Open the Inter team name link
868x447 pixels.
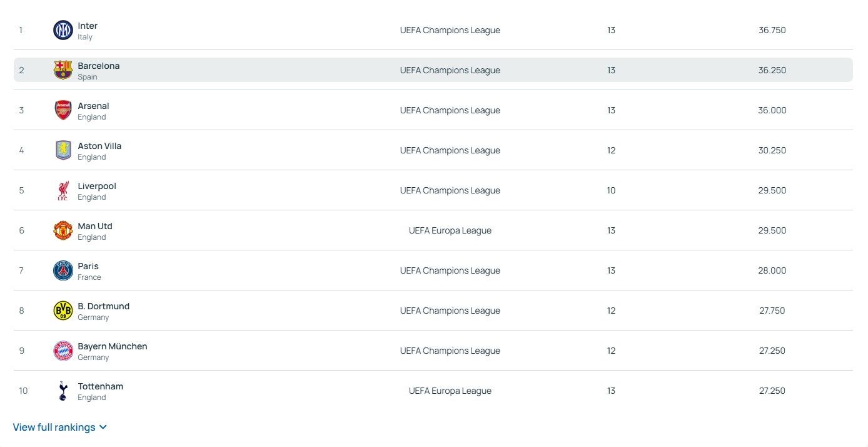coord(88,26)
